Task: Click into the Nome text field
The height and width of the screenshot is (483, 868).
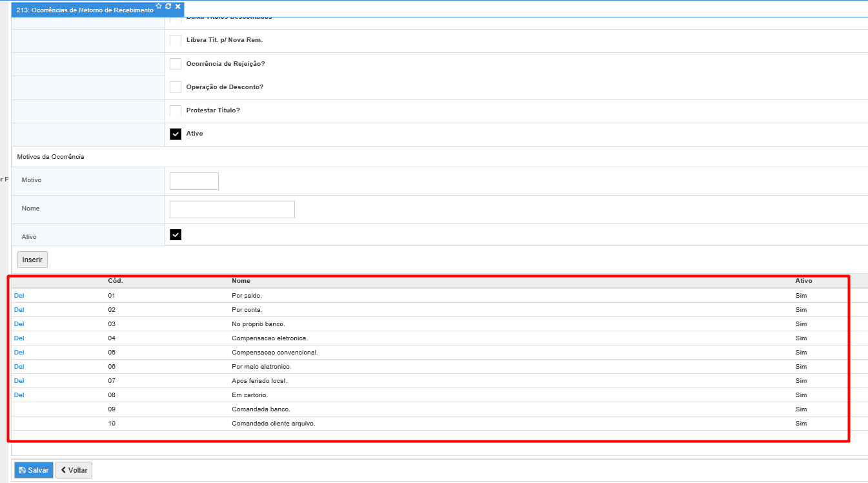Action: [x=232, y=209]
